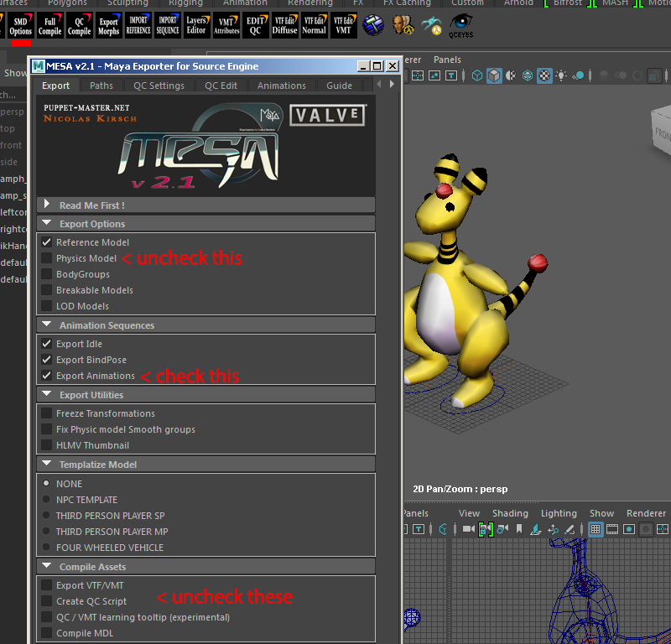Toggle Export Animations checkbox

coord(47,376)
